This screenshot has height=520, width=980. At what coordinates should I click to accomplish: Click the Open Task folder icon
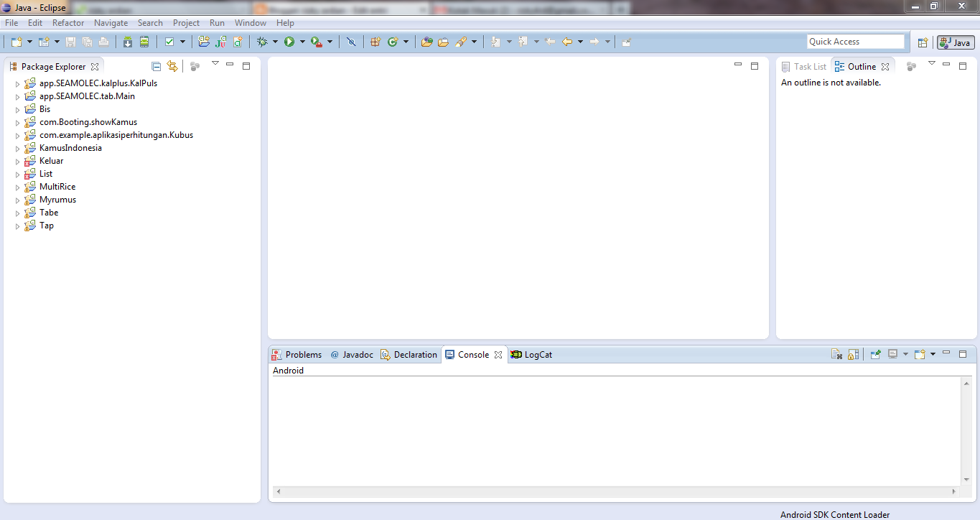[x=443, y=42]
